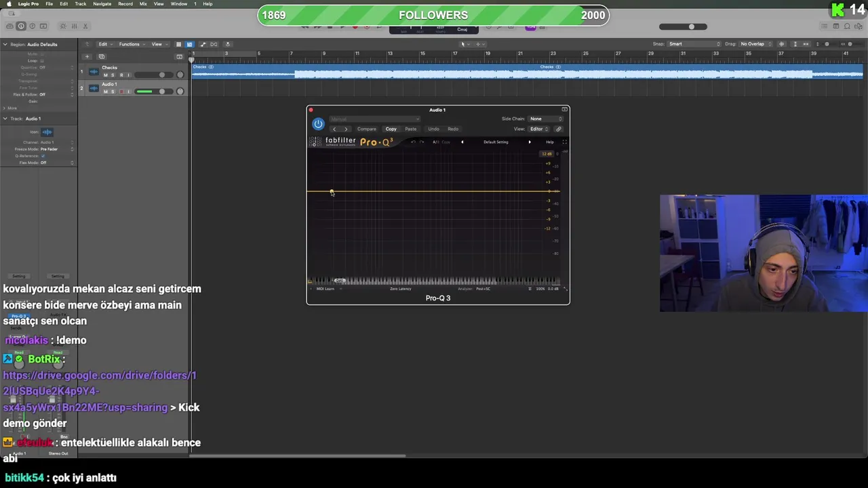Click the FabFilter redo arrow icon
The image size is (868, 488).
[x=422, y=142]
